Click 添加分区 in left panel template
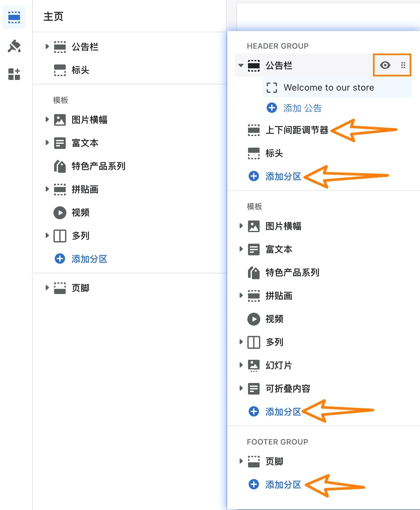Image resolution: width=420 pixels, height=510 pixels. [x=89, y=259]
